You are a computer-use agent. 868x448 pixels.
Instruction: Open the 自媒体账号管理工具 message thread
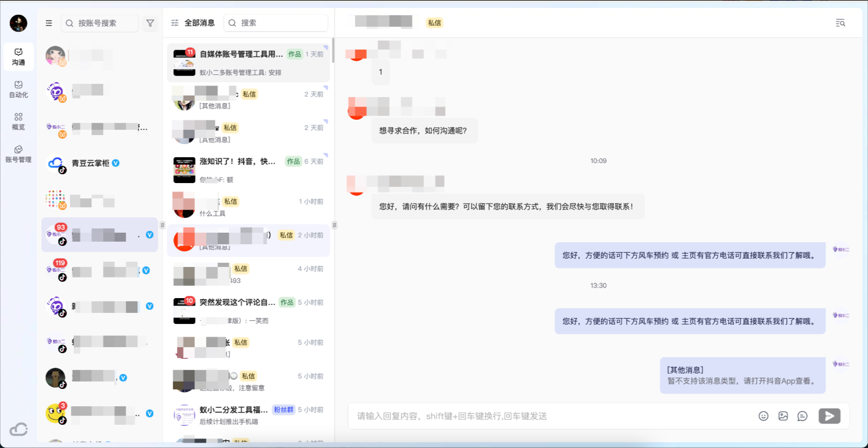pyautogui.click(x=248, y=63)
